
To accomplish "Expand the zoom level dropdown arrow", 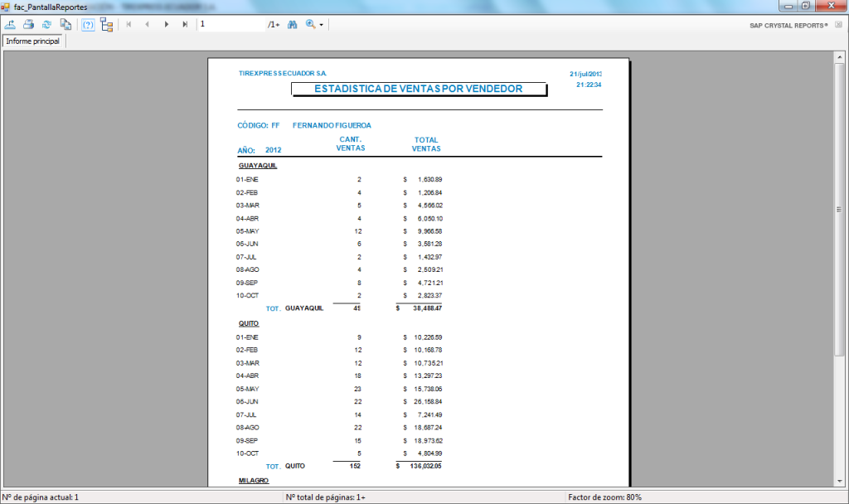I will tap(322, 25).
